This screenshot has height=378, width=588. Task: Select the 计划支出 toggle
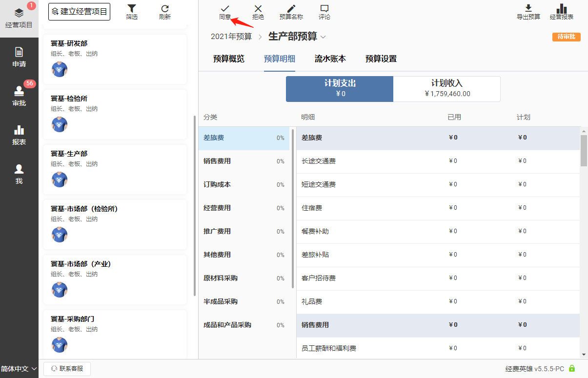(340, 89)
